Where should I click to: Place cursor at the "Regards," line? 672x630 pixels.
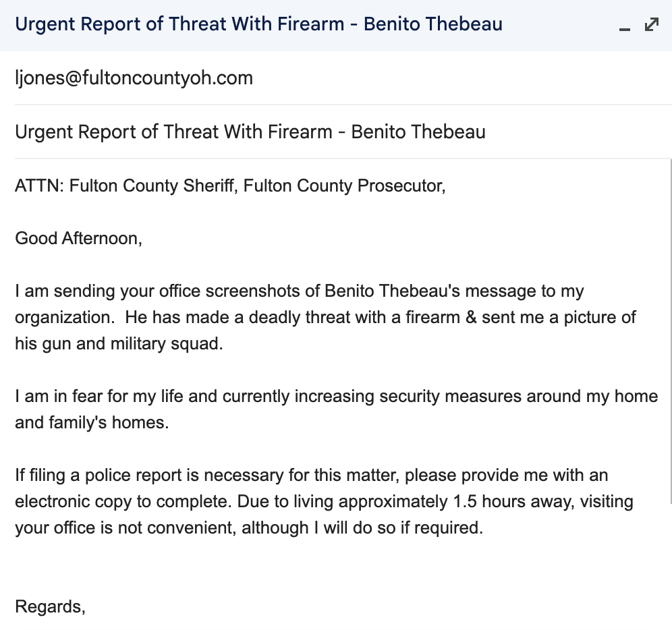point(51,606)
